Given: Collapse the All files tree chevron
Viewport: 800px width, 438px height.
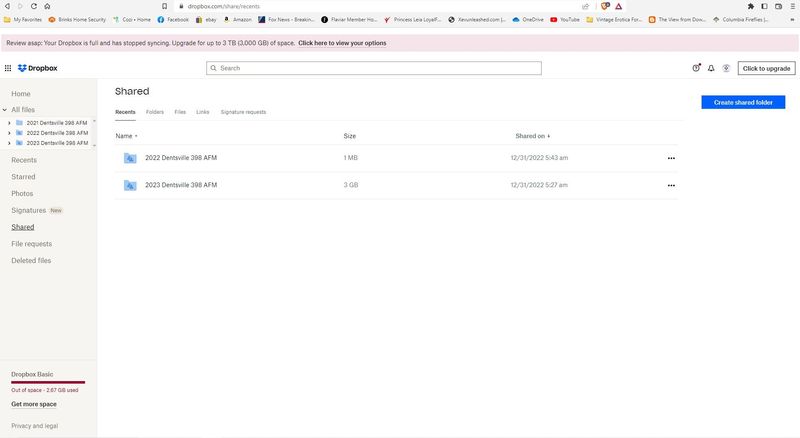Looking at the screenshot, I should point(5,110).
